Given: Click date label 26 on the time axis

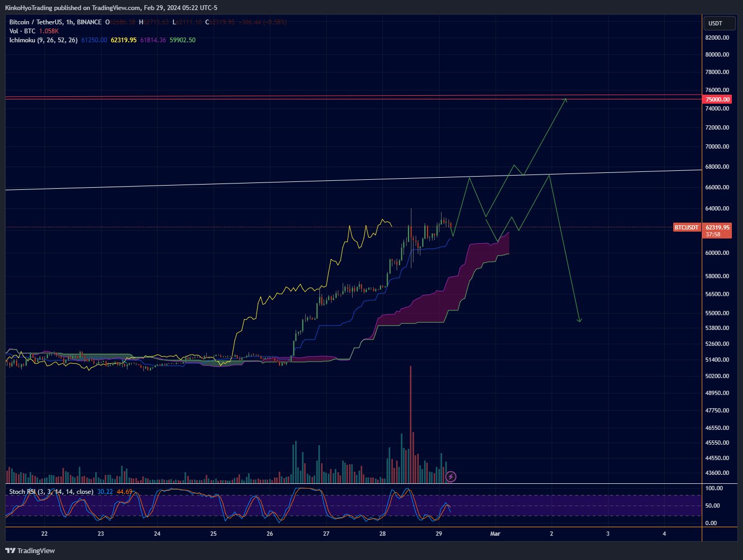Looking at the screenshot, I should (x=270, y=534).
